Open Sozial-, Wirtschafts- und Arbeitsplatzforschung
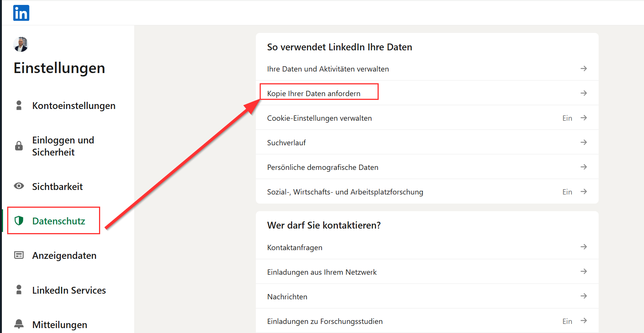 (x=427, y=191)
